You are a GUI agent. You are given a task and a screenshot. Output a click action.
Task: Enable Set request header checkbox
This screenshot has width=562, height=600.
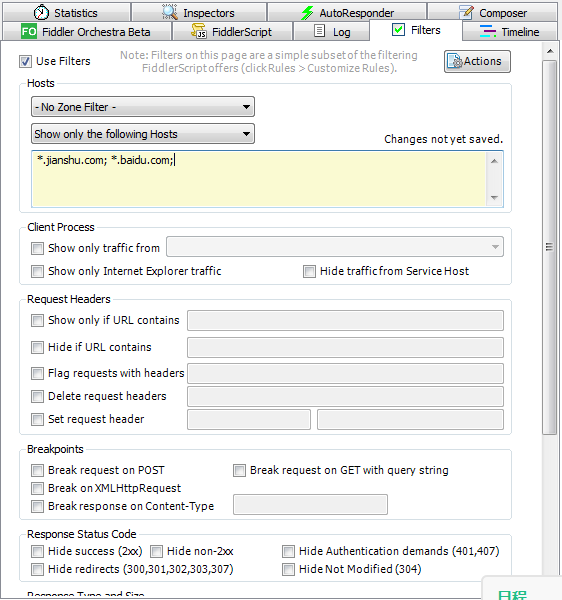[x=37, y=419]
